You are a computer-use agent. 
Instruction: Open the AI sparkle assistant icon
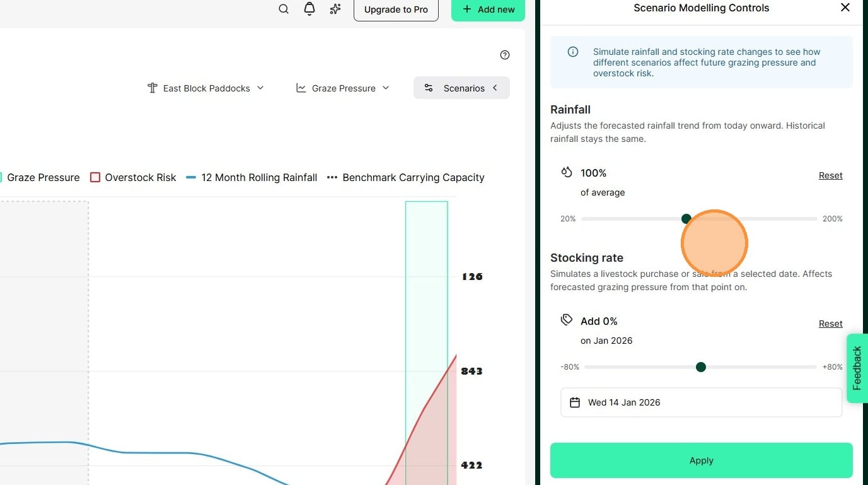pos(335,9)
